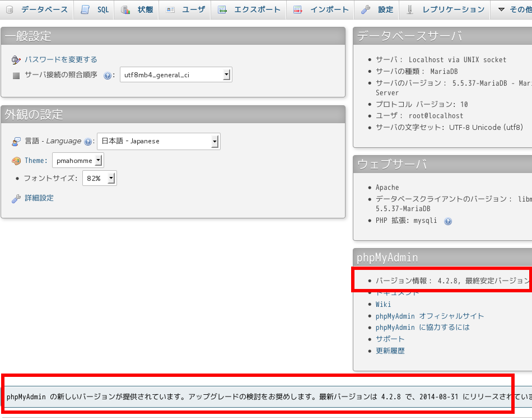Click the SQL tab icon
The height and width of the screenshot is (420, 532).
85,10
